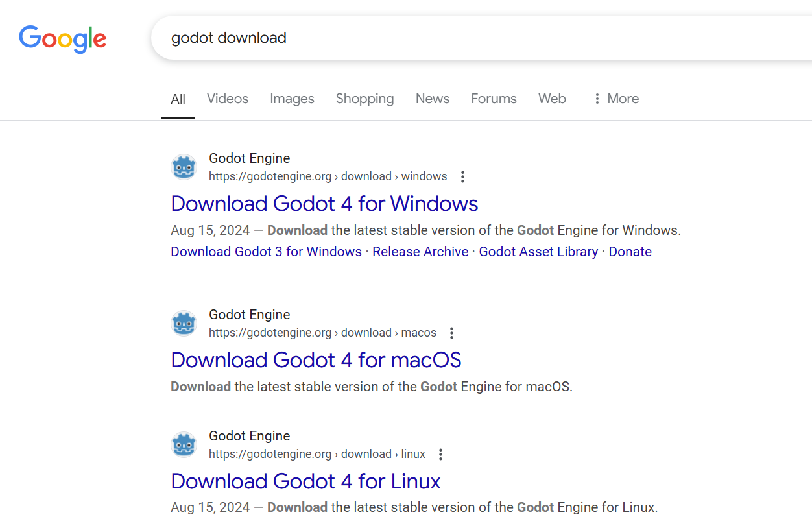Click the macOS result description snippet

point(372,387)
